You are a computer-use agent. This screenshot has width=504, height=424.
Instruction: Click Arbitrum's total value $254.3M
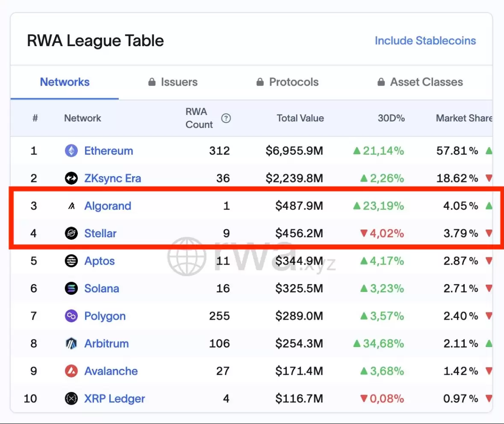(x=299, y=344)
